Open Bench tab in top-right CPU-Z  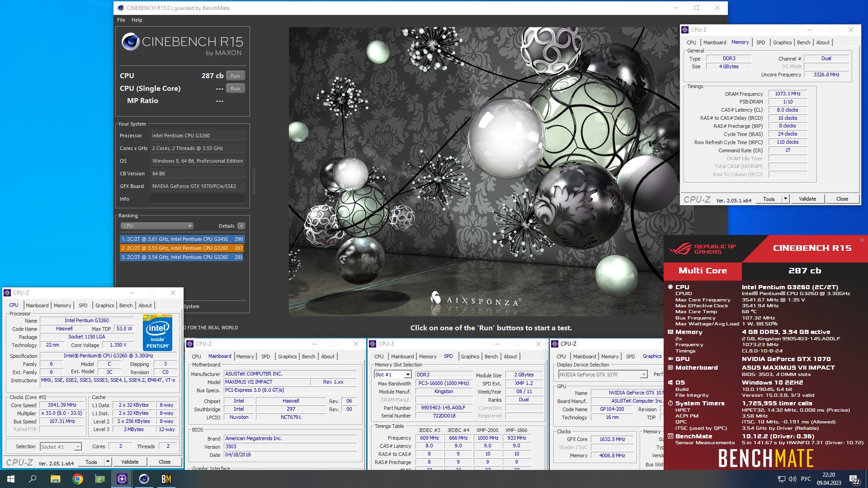click(x=803, y=42)
